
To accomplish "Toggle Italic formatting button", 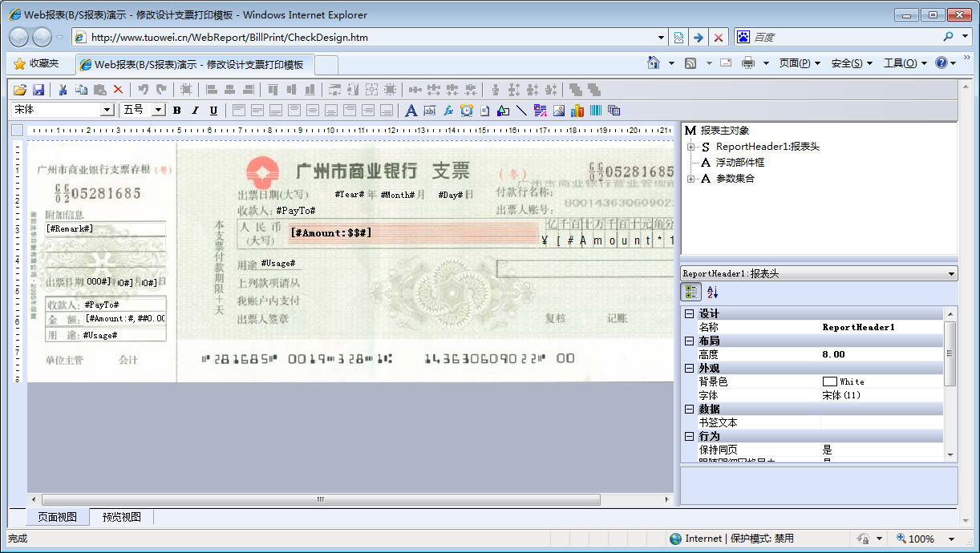I will tap(195, 110).
